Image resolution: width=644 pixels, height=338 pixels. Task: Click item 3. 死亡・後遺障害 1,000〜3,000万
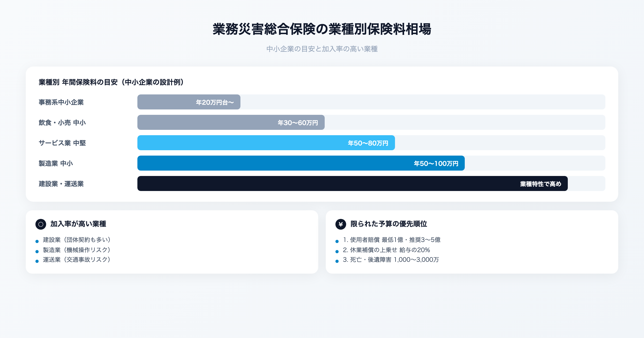391,260
